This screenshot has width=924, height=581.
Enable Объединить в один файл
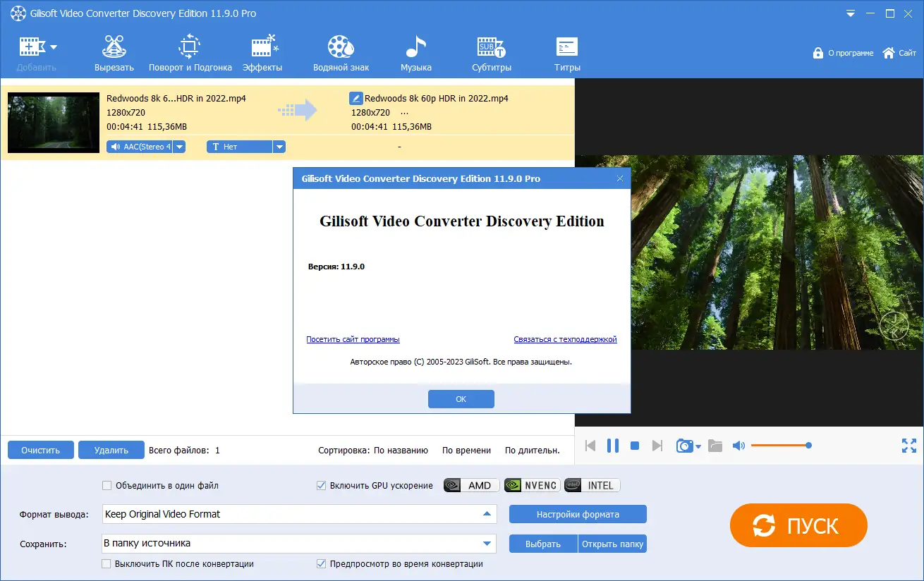tap(107, 485)
